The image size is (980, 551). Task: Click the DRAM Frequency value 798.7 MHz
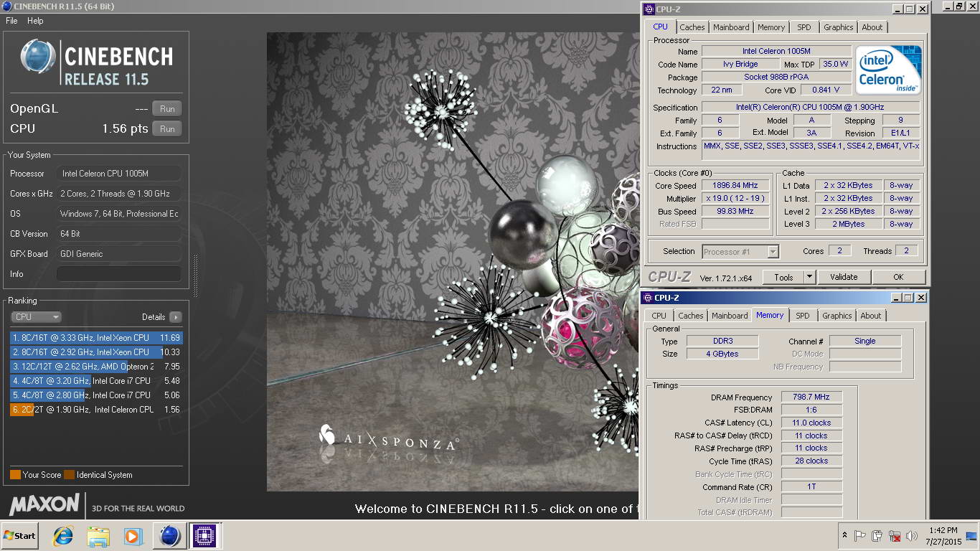point(811,397)
